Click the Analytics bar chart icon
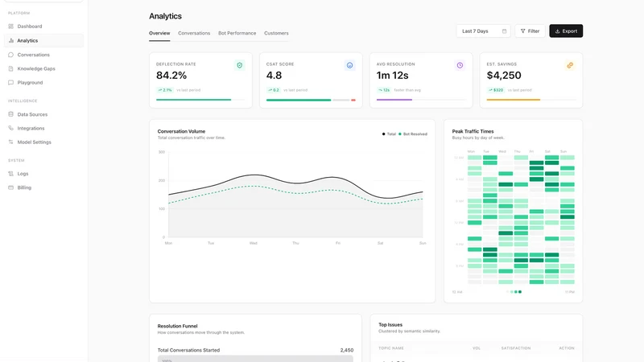 tap(10, 41)
